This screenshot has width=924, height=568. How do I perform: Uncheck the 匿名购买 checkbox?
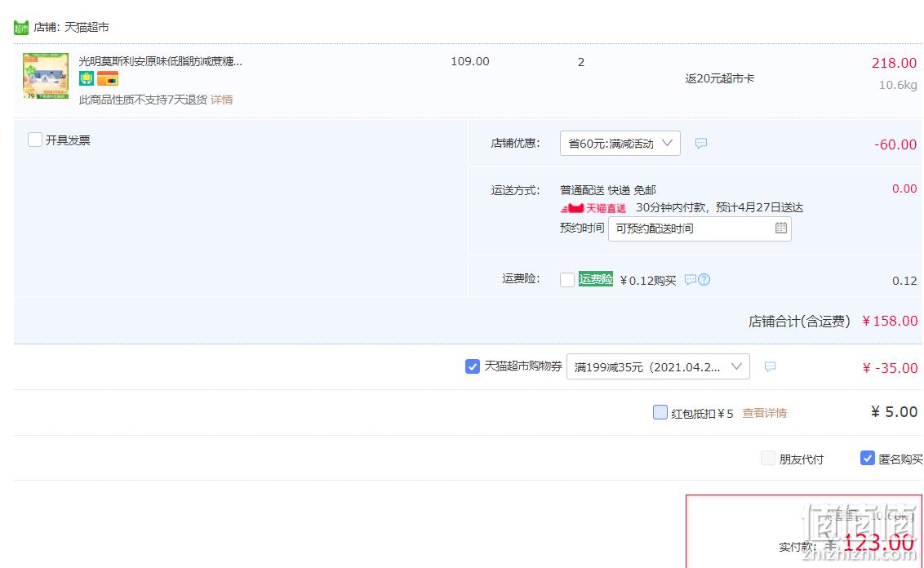868,458
